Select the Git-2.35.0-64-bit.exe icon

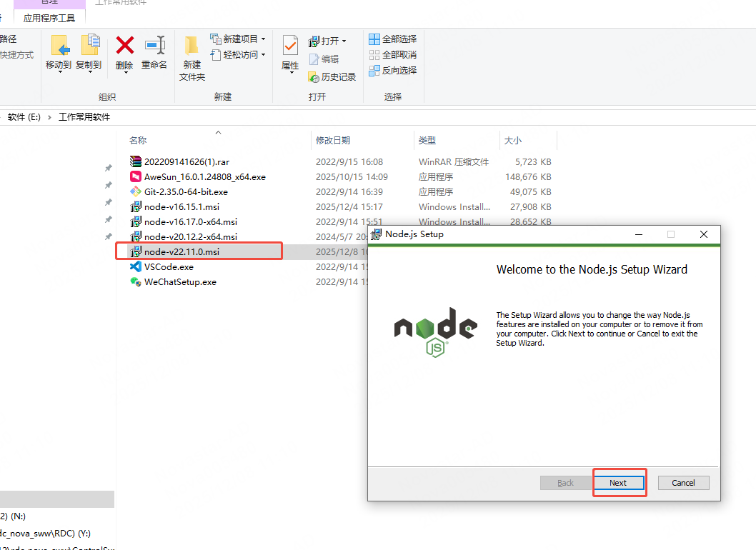136,191
